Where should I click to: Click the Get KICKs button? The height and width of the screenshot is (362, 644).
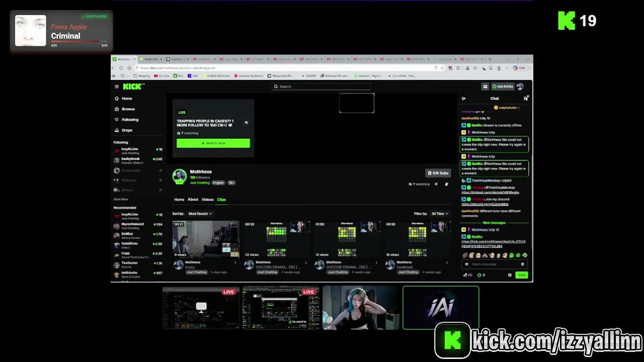pos(503,86)
